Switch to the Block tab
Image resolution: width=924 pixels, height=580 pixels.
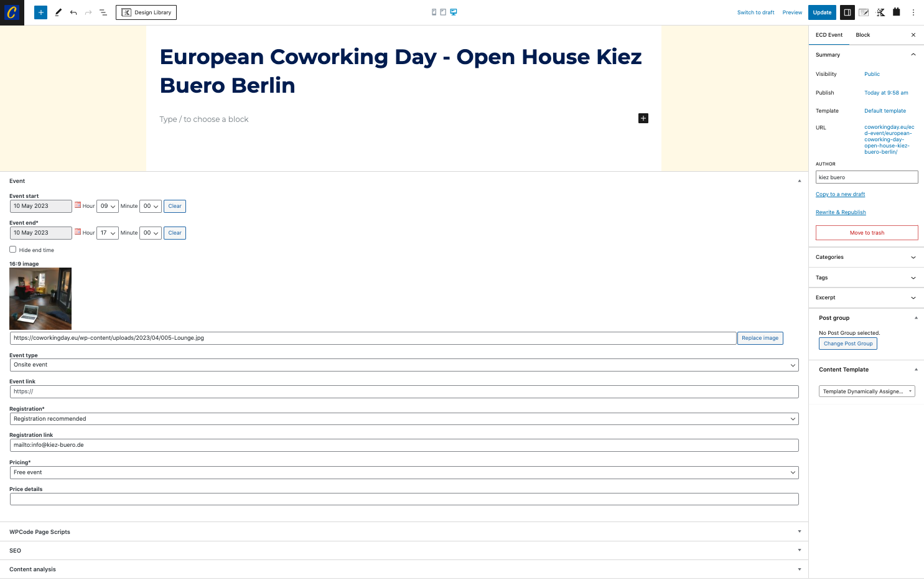tap(862, 35)
